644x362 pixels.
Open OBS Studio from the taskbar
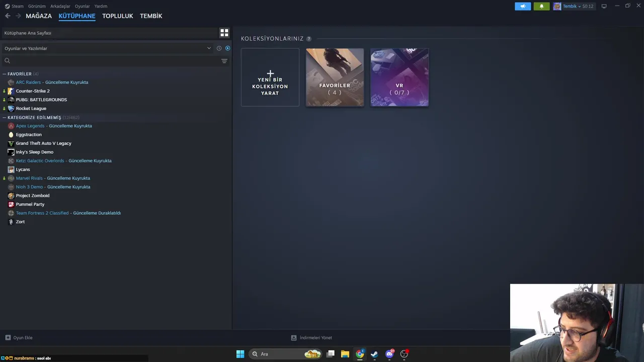404,354
